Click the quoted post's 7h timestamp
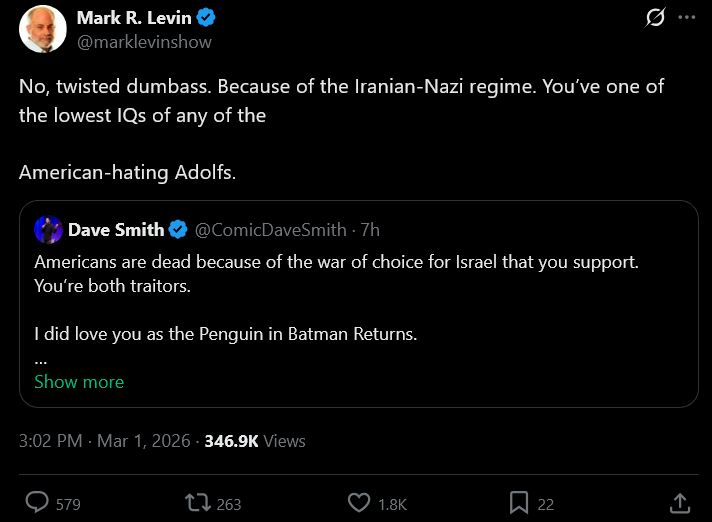The image size is (712, 522). coord(369,230)
